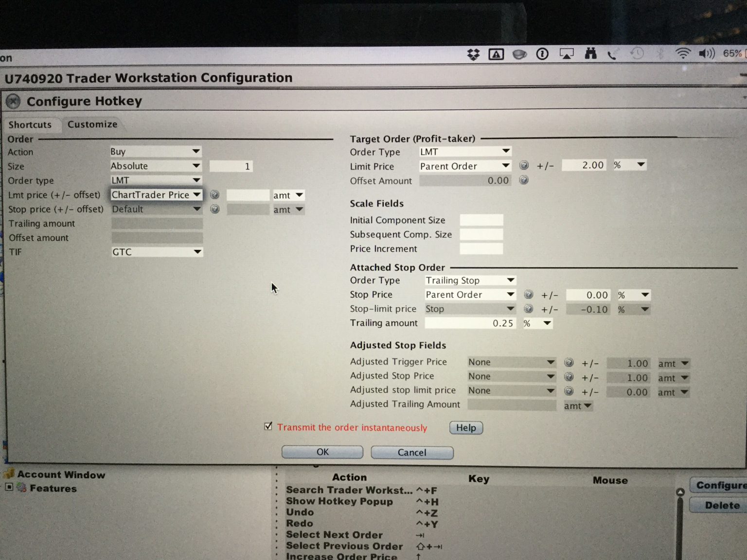Viewport: 747px width, 560px height.
Task: Open the Attached Stop Order Type dropdown
Action: pyautogui.click(x=470, y=280)
